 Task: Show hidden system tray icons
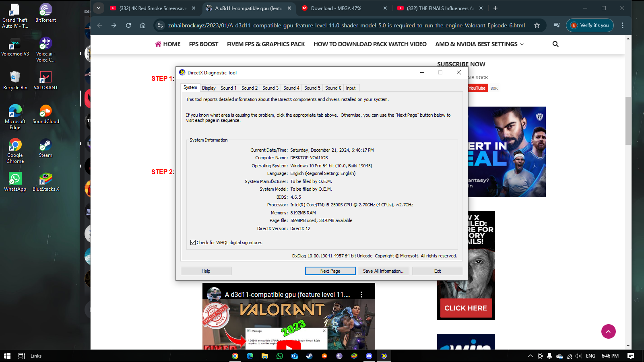(530, 356)
